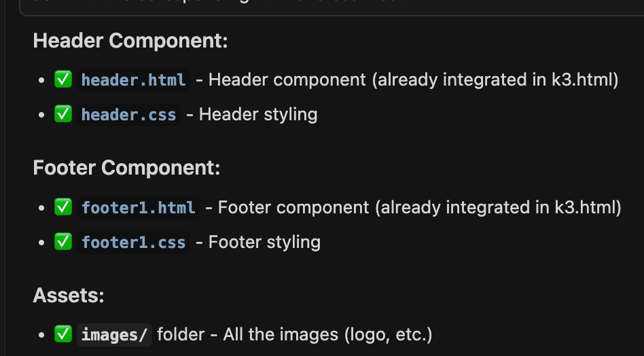Click the green checkmark beside footer1.html
Viewport: 644px width, 356px height.
[x=63, y=207]
